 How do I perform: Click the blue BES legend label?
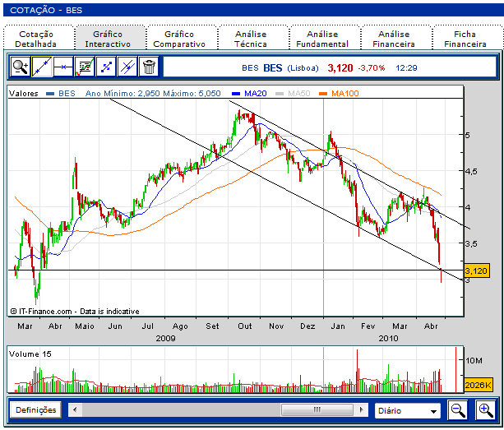61,94
